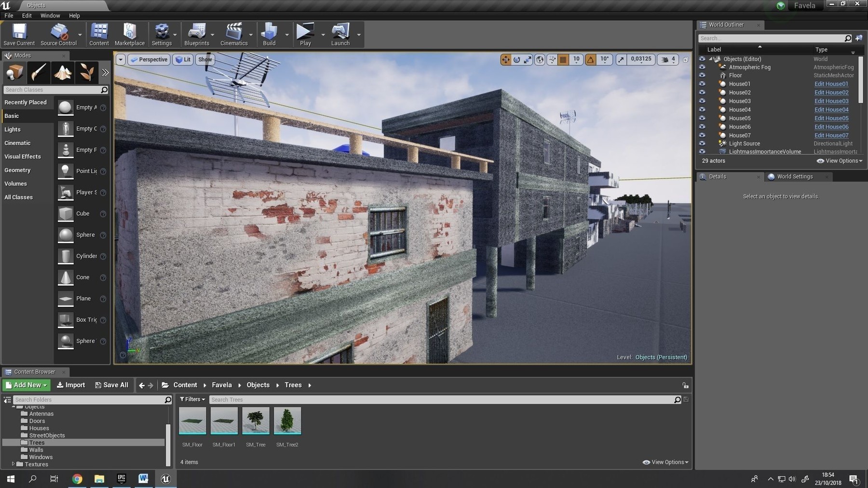The width and height of the screenshot is (868, 488).
Task: Open Foliage mode using the leaf icon
Action: click(x=86, y=72)
